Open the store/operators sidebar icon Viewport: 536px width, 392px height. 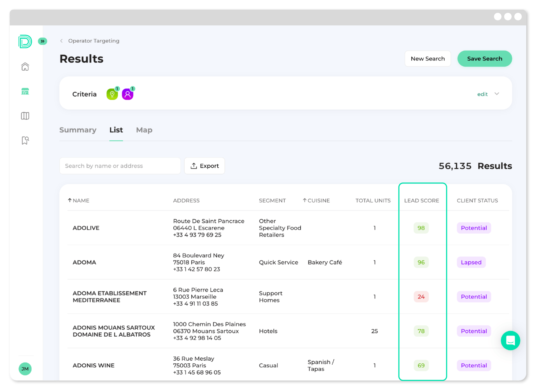(25, 91)
